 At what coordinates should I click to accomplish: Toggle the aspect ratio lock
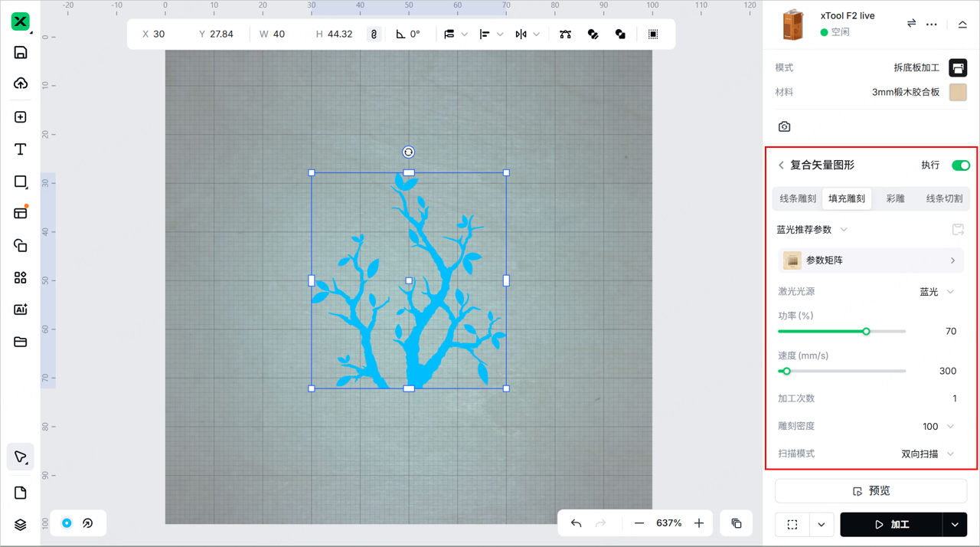point(374,34)
